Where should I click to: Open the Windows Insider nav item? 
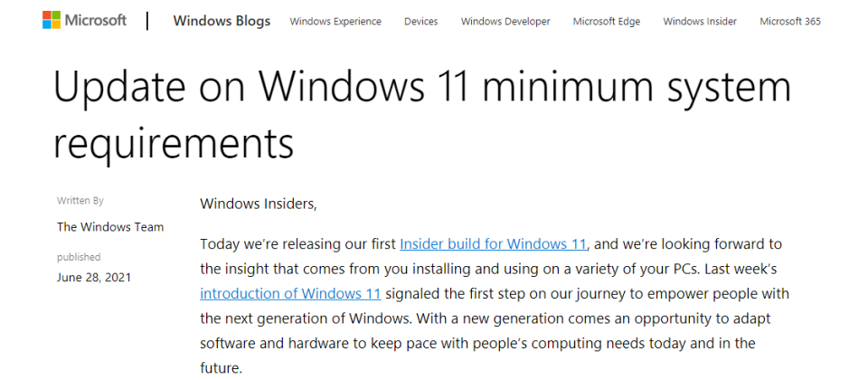pyautogui.click(x=700, y=22)
